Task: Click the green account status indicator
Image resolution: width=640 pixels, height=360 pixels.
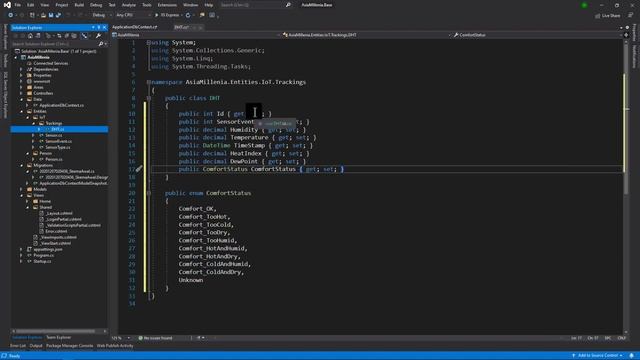Action: click(x=584, y=5)
